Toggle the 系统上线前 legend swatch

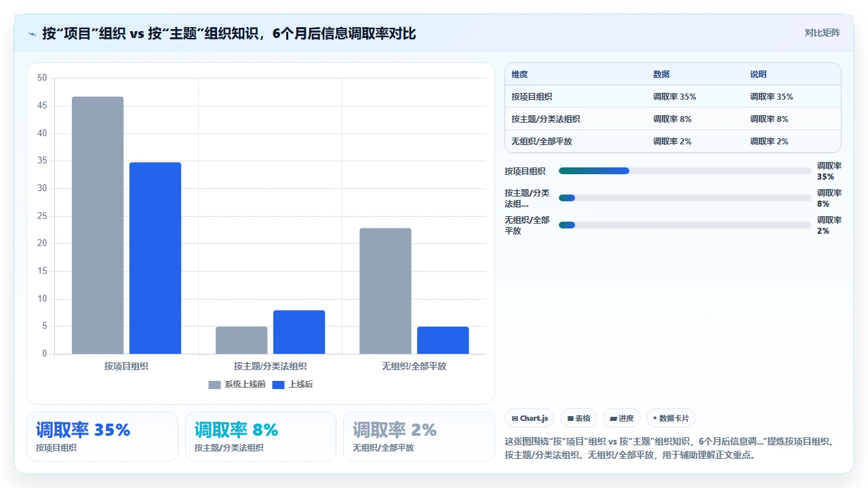[x=214, y=385]
